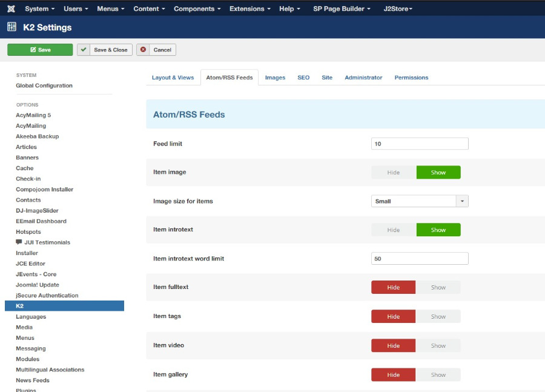The width and height of the screenshot is (545, 392).
Task: Switch to the Images tab
Action: (275, 78)
